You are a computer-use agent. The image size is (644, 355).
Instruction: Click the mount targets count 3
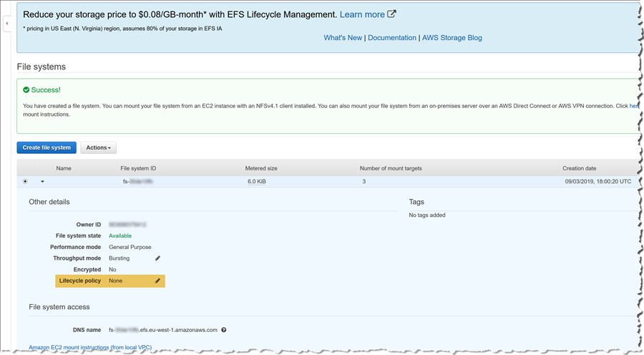point(364,181)
